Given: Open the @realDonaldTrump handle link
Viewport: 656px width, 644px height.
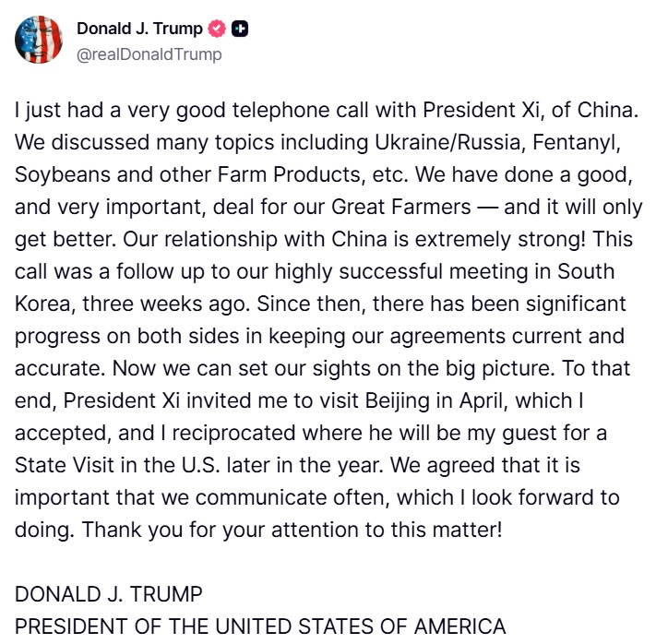Looking at the screenshot, I should pyautogui.click(x=149, y=54).
